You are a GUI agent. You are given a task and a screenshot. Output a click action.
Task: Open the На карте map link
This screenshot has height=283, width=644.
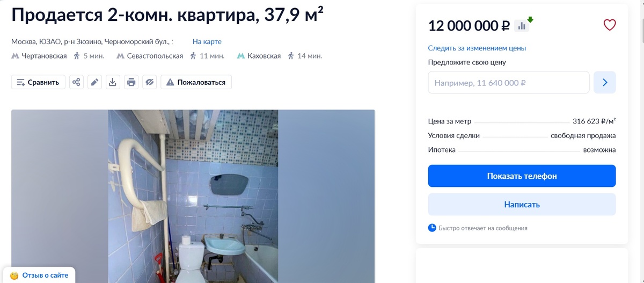207,41
